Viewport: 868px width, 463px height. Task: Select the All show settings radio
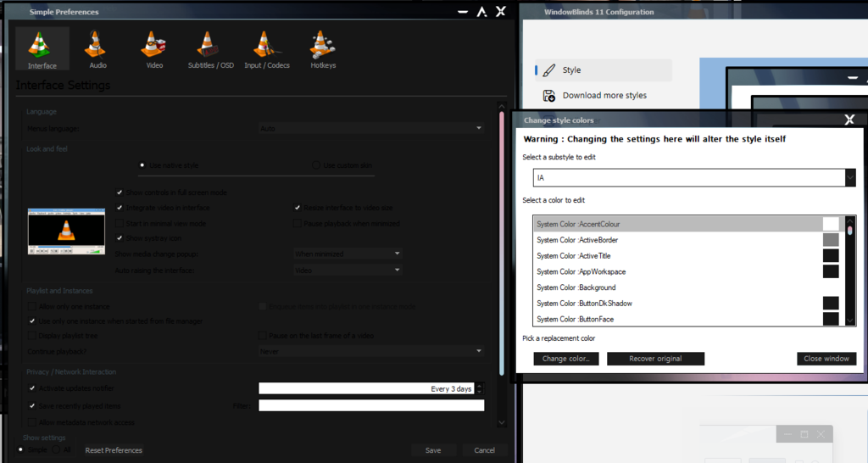coord(56,449)
